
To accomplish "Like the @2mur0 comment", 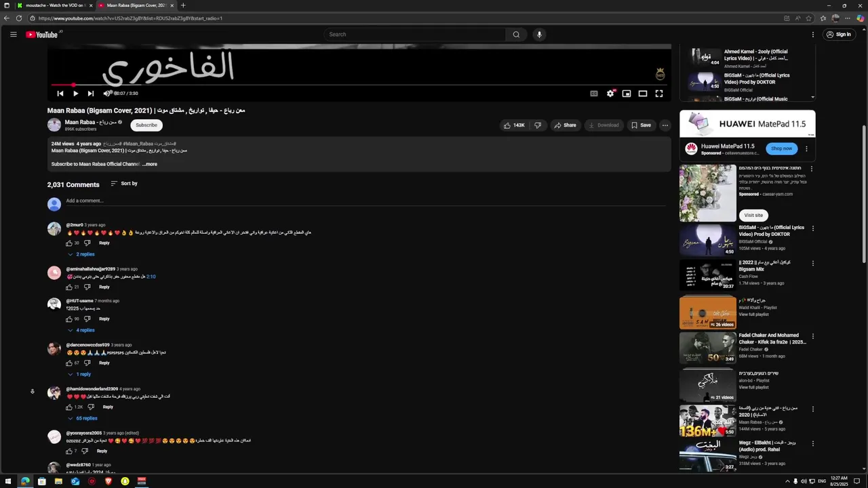I will (69, 243).
